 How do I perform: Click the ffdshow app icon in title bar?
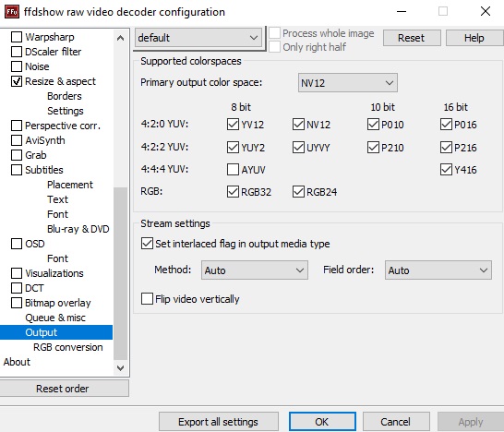click(x=12, y=12)
